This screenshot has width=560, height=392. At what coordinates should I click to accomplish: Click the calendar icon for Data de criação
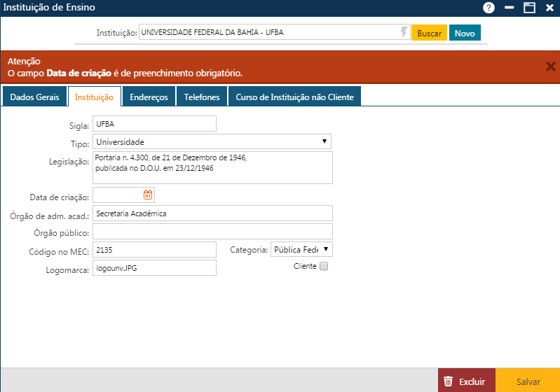pos(148,195)
